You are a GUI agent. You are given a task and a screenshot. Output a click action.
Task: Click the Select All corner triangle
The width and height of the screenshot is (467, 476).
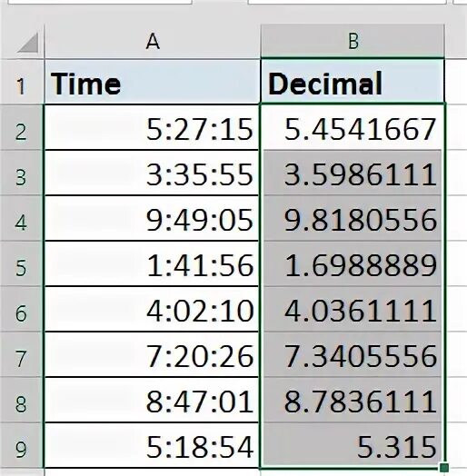click(x=28, y=43)
